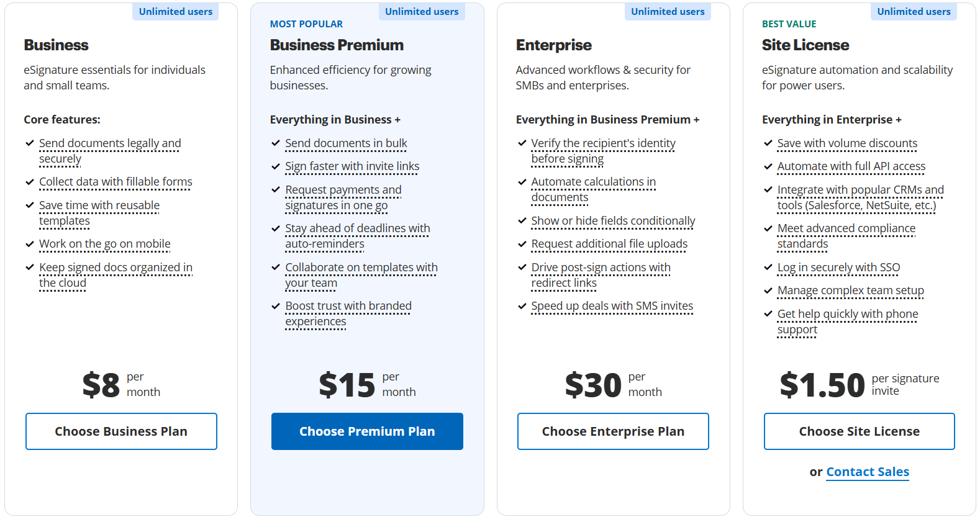Click Unlimited users badge on Site License

coord(914,12)
